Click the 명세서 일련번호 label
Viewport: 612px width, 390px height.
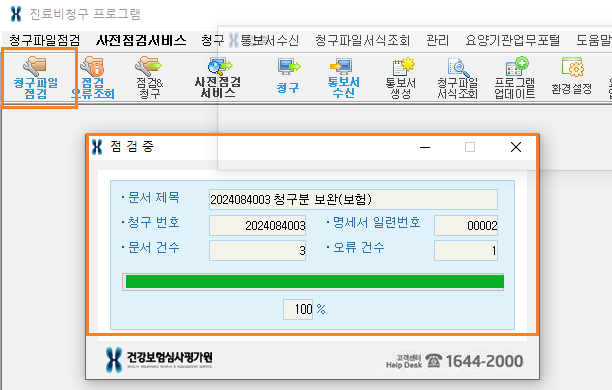[x=376, y=223]
